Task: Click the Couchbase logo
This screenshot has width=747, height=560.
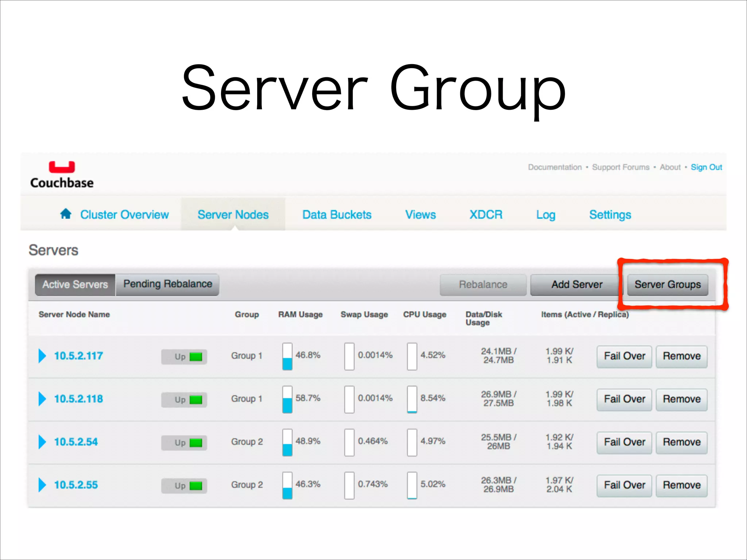Action: (x=62, y=175)
